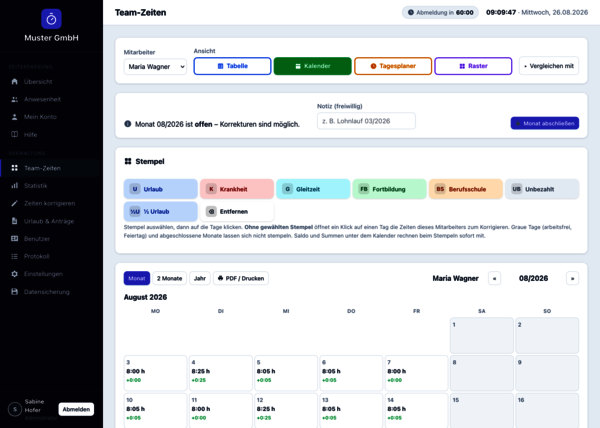The height and width of the screenshot is (428, 600).
Task: Open Übersicht via its home icon
Action: coord(15,81)
